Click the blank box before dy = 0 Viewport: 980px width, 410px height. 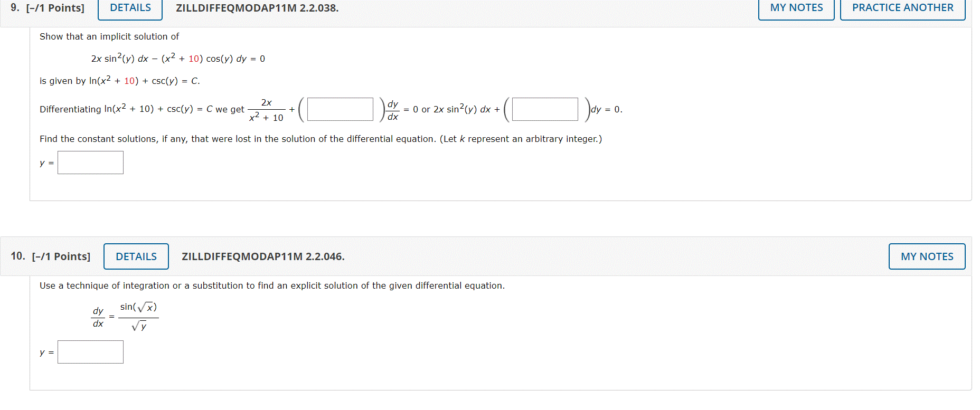click(544, 109)
